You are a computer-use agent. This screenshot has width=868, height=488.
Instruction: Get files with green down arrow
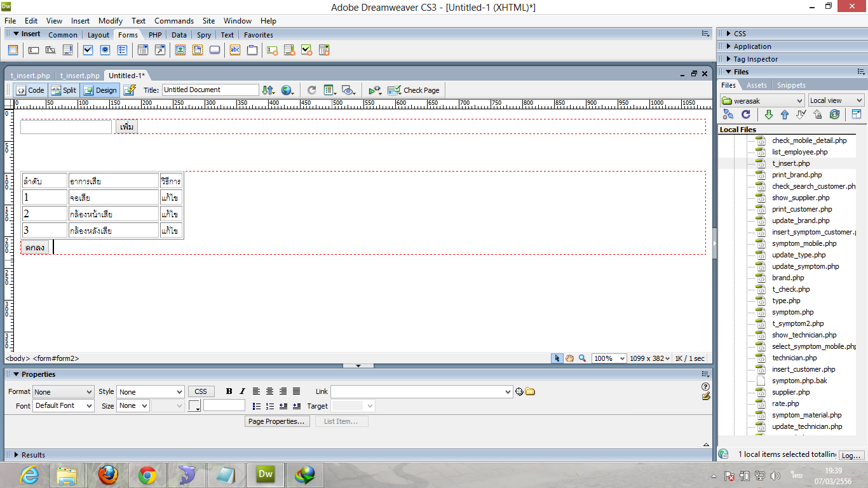(x=768, y=114)
